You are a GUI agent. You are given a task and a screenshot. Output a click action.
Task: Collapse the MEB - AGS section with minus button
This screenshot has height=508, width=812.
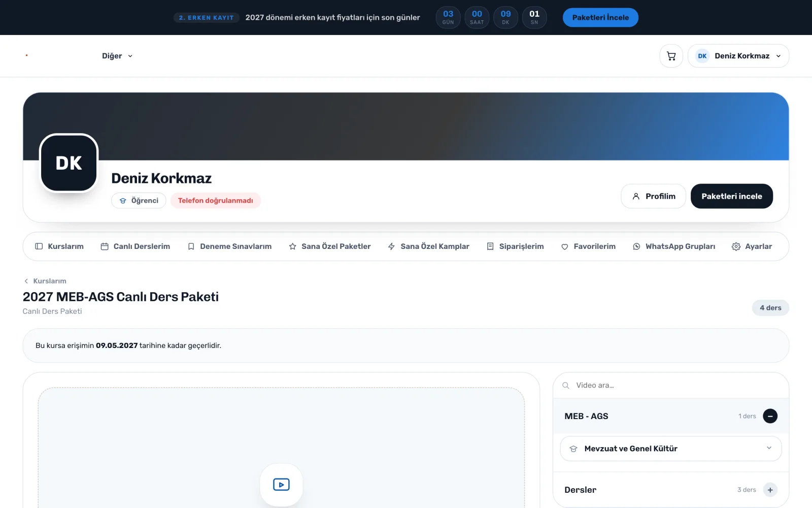770,416
